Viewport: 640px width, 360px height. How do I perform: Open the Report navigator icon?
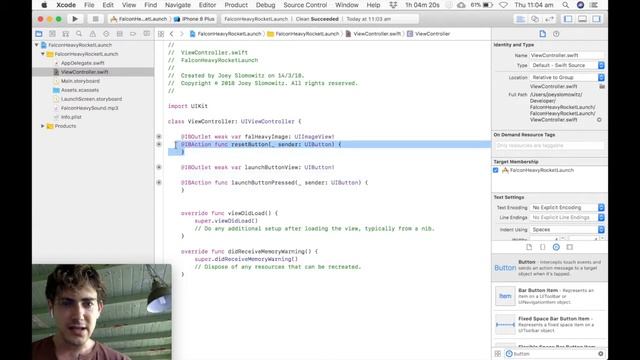coord(147,34)
